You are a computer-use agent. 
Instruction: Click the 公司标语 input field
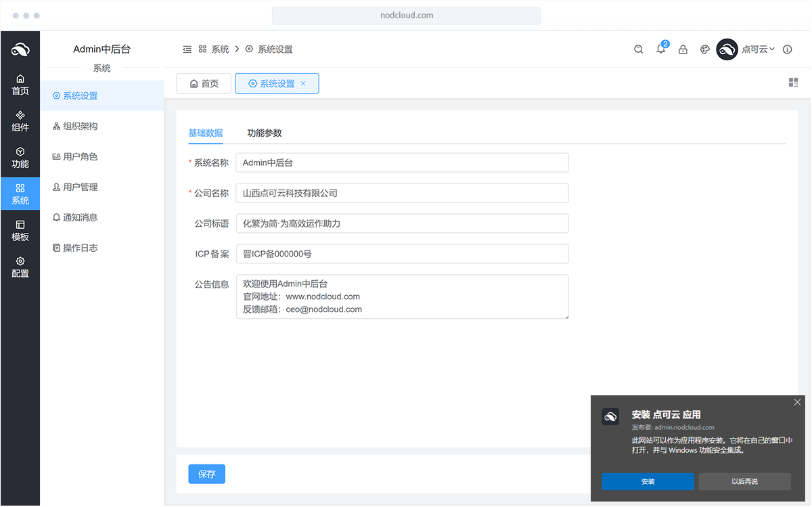click(402, 223)
